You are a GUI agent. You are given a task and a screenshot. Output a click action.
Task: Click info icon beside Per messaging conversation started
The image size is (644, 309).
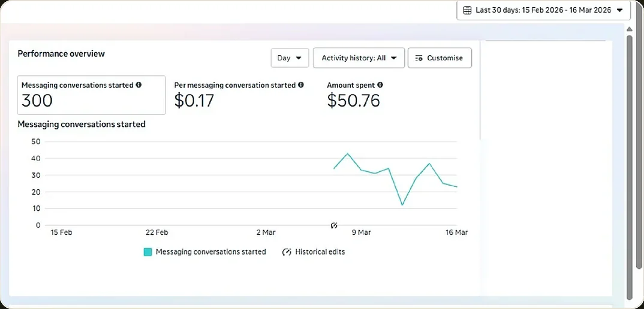click(300, 85)
